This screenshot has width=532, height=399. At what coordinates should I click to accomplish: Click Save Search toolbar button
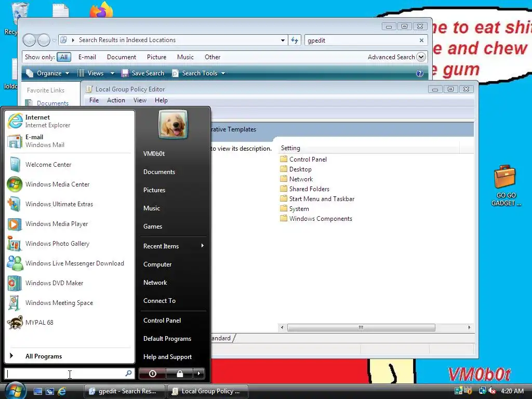[x=143, y=73]
